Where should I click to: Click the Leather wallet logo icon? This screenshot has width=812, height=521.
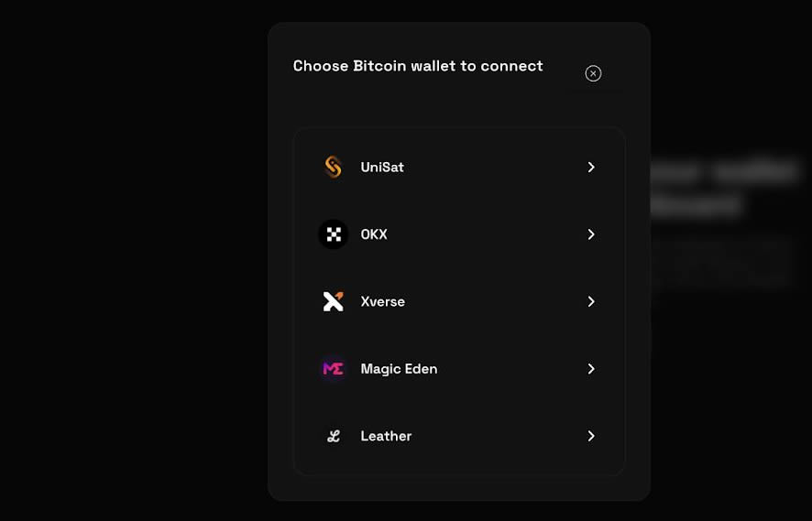coord(333,436)
